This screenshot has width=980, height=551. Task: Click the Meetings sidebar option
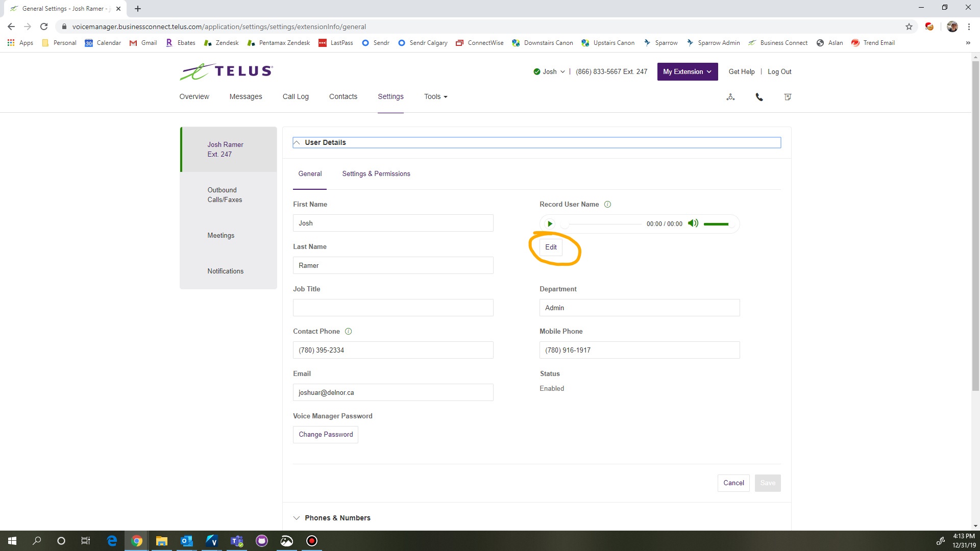tap(221, 235)
